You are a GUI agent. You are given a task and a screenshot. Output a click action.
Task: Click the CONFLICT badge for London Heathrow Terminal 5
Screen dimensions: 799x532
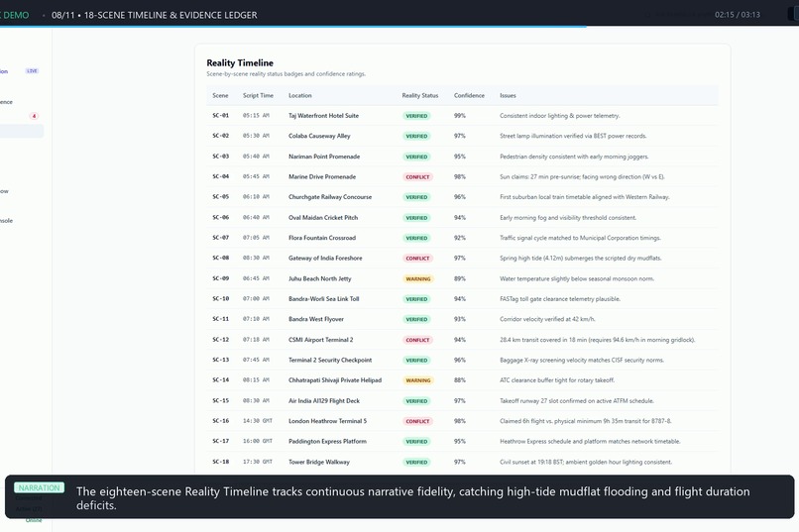(x=417, y=421)
